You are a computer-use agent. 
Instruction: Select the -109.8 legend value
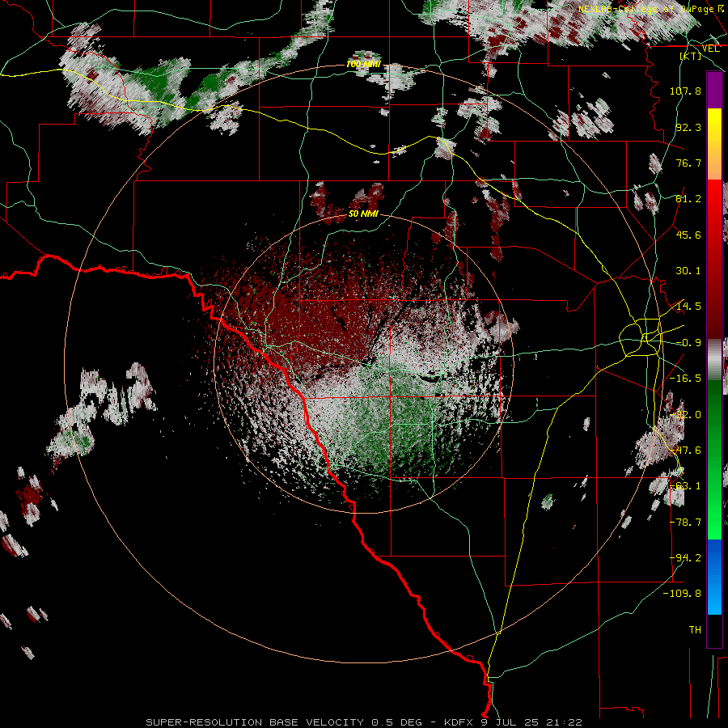(x=682, y=594)
